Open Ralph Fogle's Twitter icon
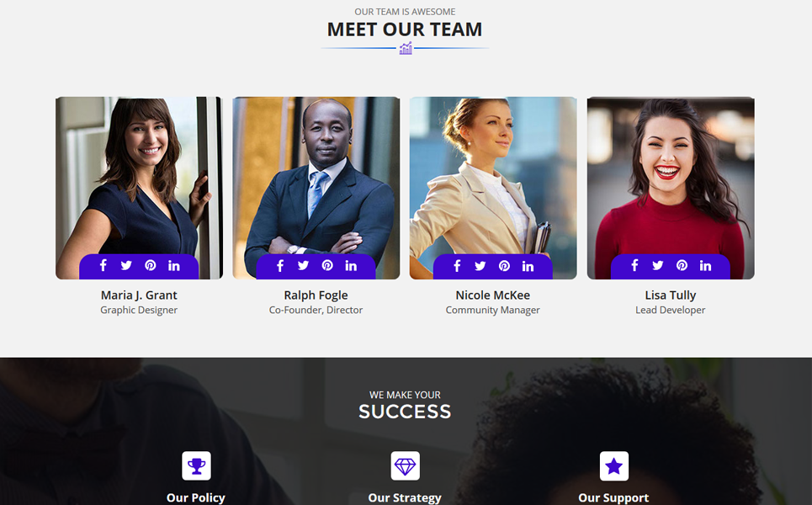The width and height of the screenshot is (812, 505). (x=304, y=266)
